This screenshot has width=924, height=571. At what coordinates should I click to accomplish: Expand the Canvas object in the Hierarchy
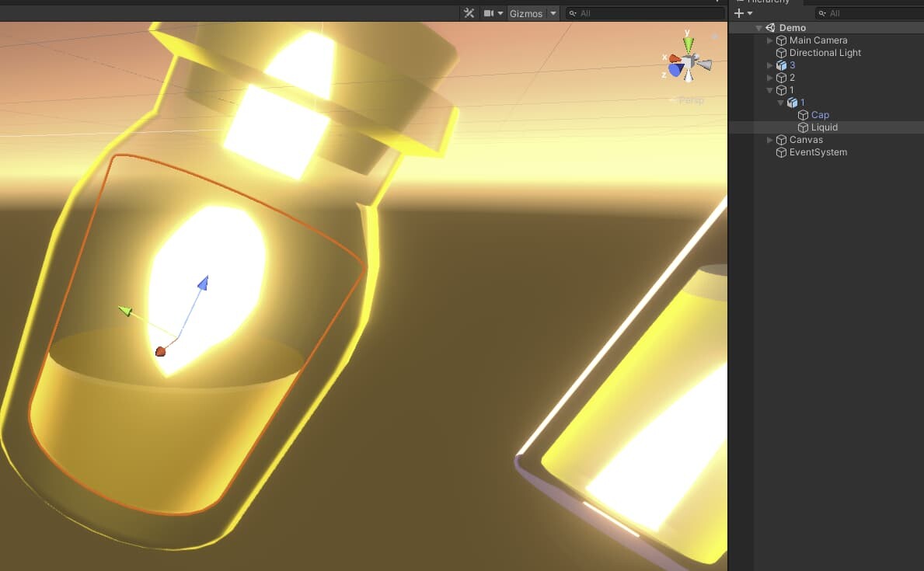pyautogui.click(x=769, y=139)
